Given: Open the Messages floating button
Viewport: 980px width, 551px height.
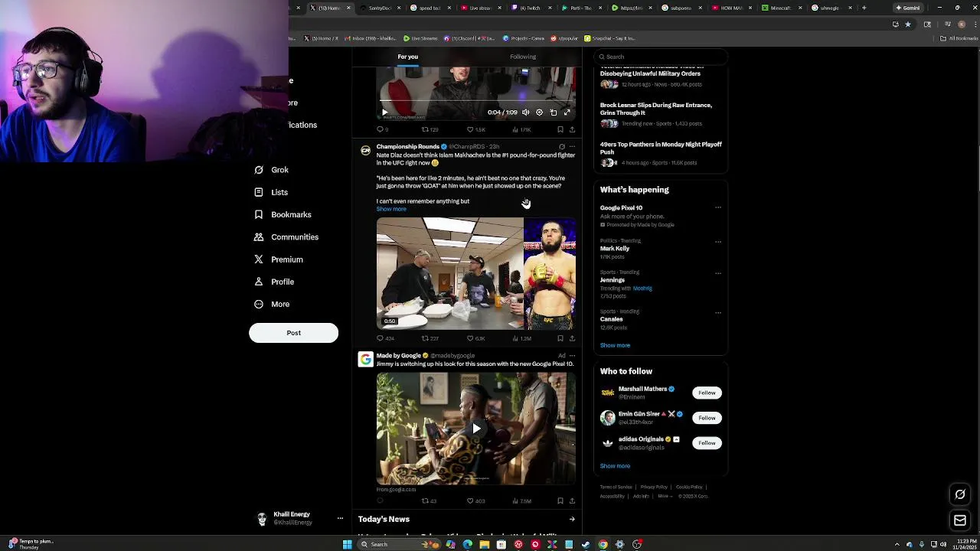Looking at the screenshot, I should coord(960,520).
